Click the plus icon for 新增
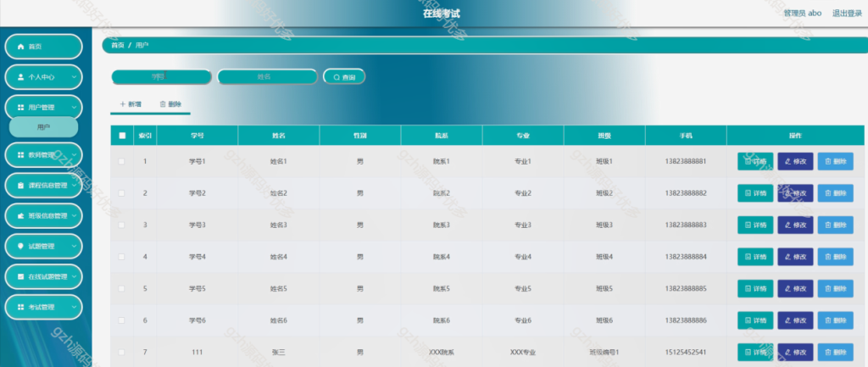Image resolution: width=868 pixels, height=367 pixels. click(122, 104)
